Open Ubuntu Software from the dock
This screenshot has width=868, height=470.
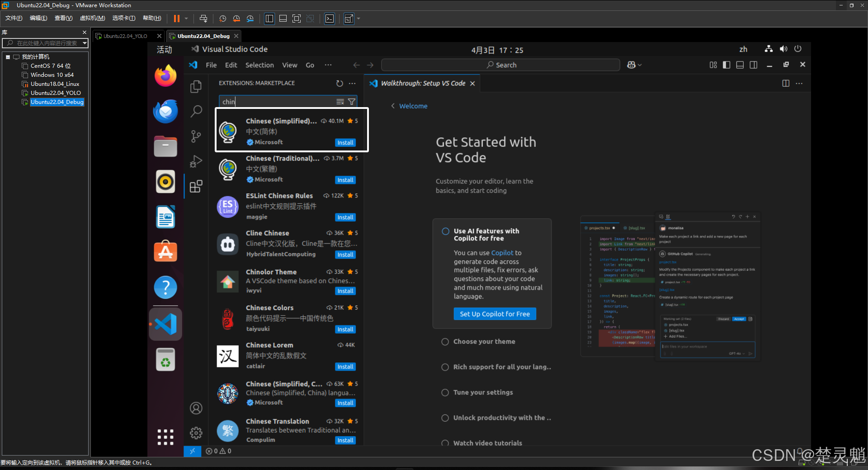[165, 252]
